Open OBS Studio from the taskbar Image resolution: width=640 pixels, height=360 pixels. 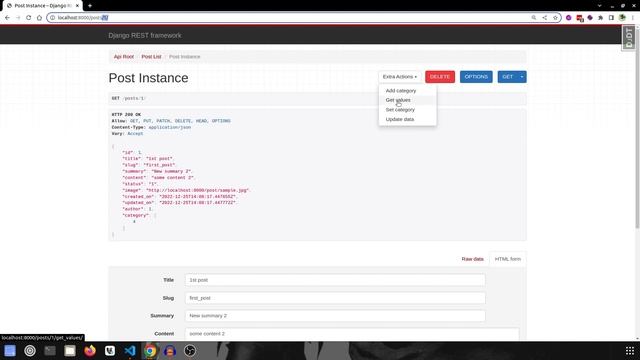click(x=190, y=351)
